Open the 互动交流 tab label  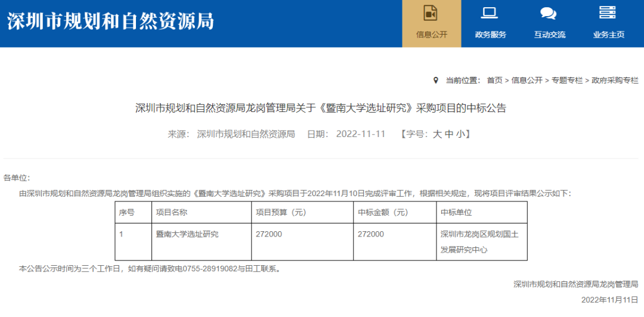[550, 35]
